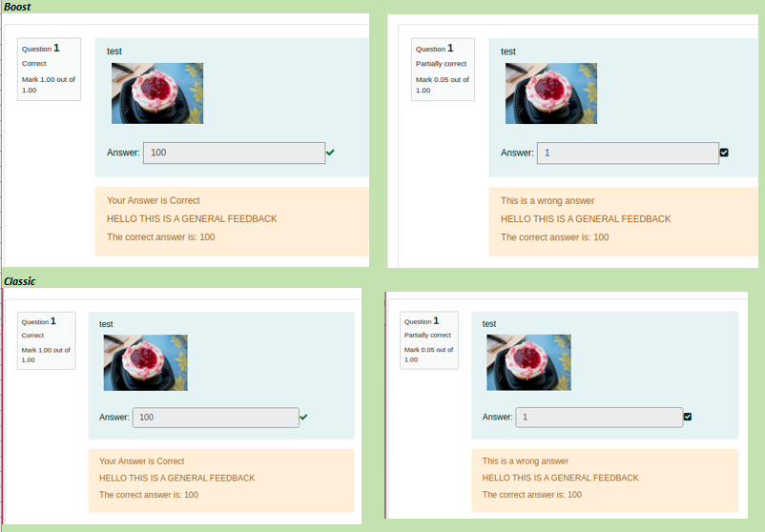Click 'Correct' status in Boost question info box
The width and height of the screenshot is (765, 532).
click(33, 63)
